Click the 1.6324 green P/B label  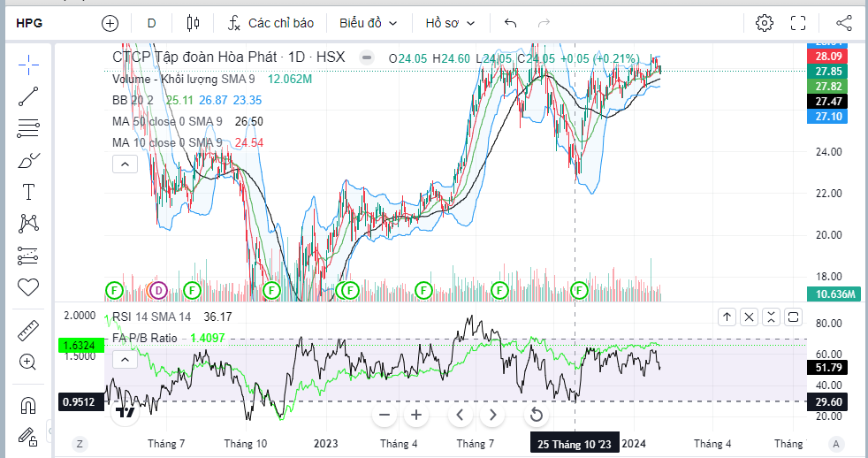81,346
